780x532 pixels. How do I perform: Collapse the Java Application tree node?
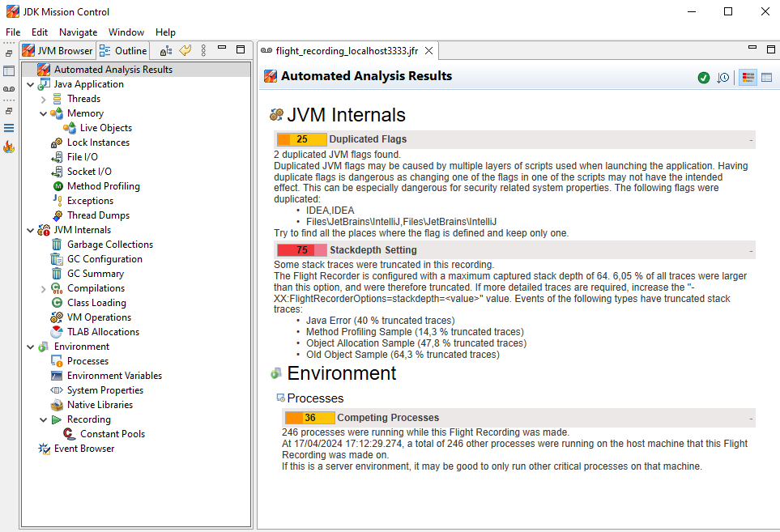pyautogui.click(x=30, y=84)
